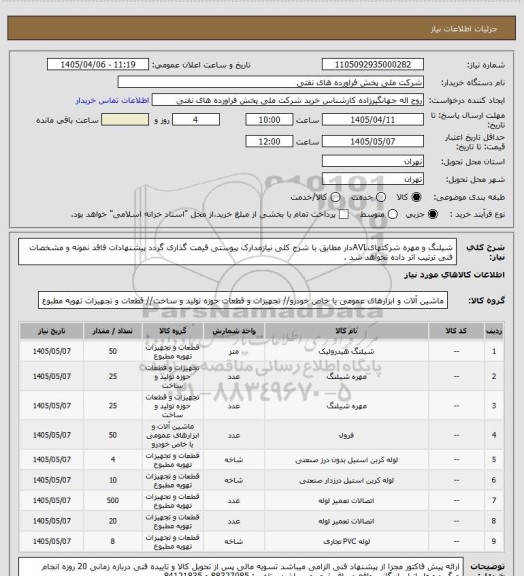This screenshot has height=576, width=524.
Task: Click the response deadline date 1405/04/11
Action: (x=373, y=120)
